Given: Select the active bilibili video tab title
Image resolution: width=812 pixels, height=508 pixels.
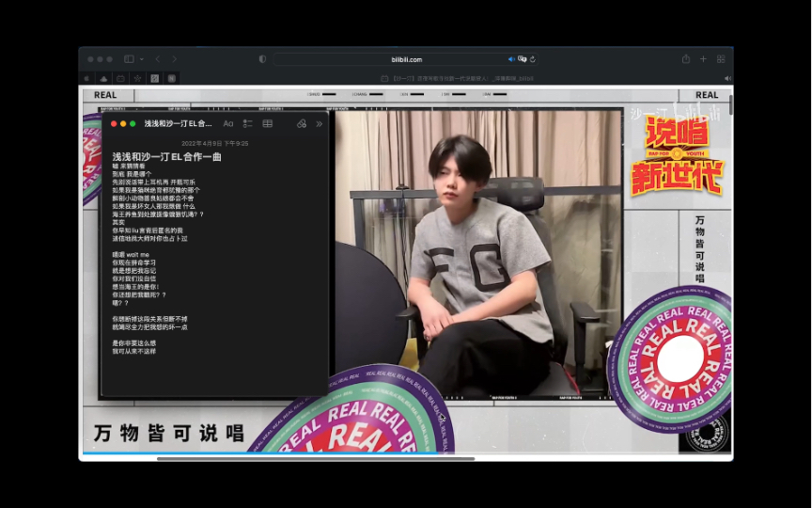Looking at the screenshot, I should point(457,78).
